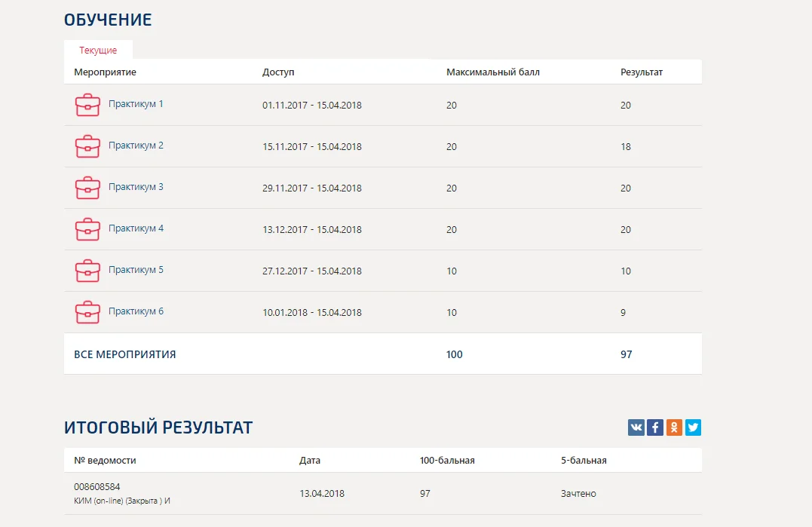Click the briefcase icon for Практикум 1
The width and height of the screenshot is (812, 527).
tap(87, 105)
